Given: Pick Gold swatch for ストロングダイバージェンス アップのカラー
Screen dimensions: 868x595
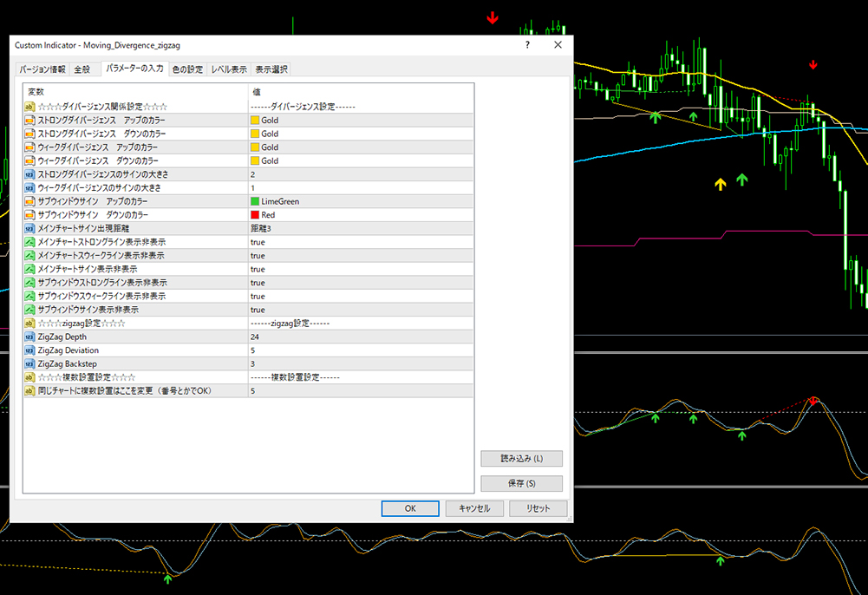Looking at the screenshot, I should [x=255, y=120].
